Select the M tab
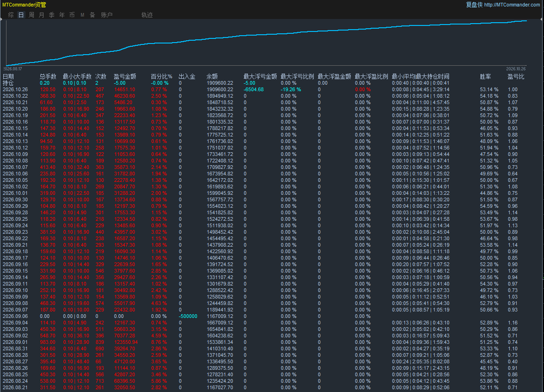This screenshot has width=544, height=392. click(x=82, y=15)
